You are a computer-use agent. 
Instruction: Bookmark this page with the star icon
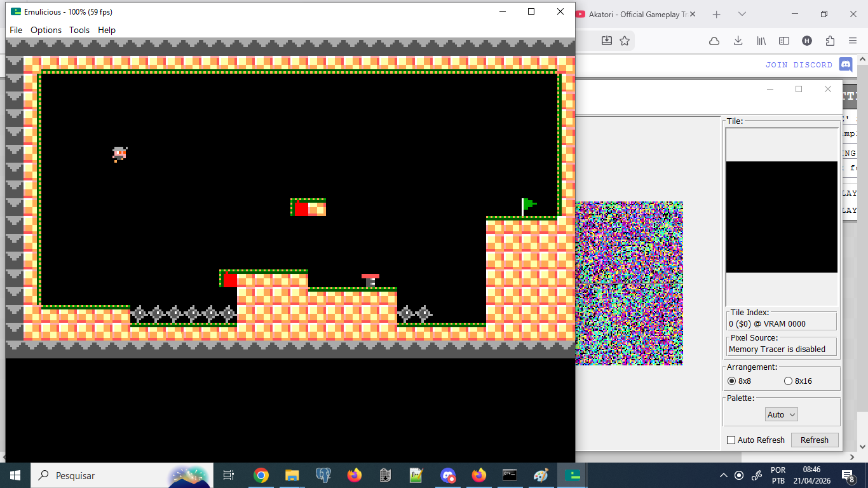click(x=625, y=41)
